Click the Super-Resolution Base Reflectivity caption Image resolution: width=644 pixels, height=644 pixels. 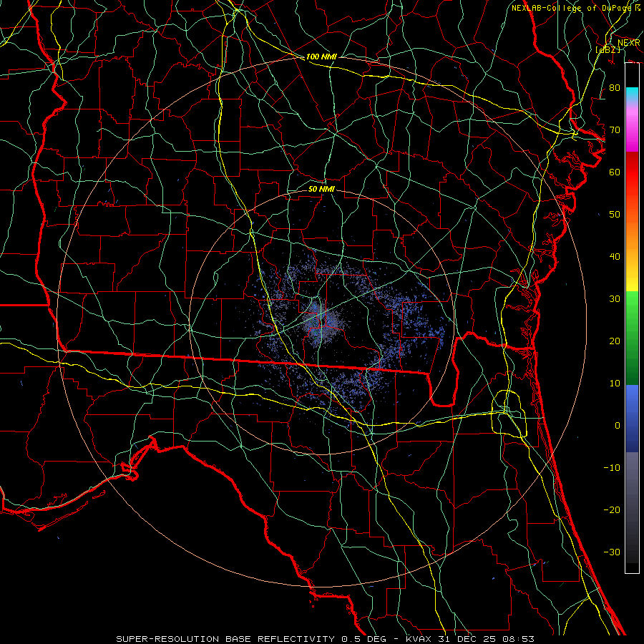[x=325, y=639]
